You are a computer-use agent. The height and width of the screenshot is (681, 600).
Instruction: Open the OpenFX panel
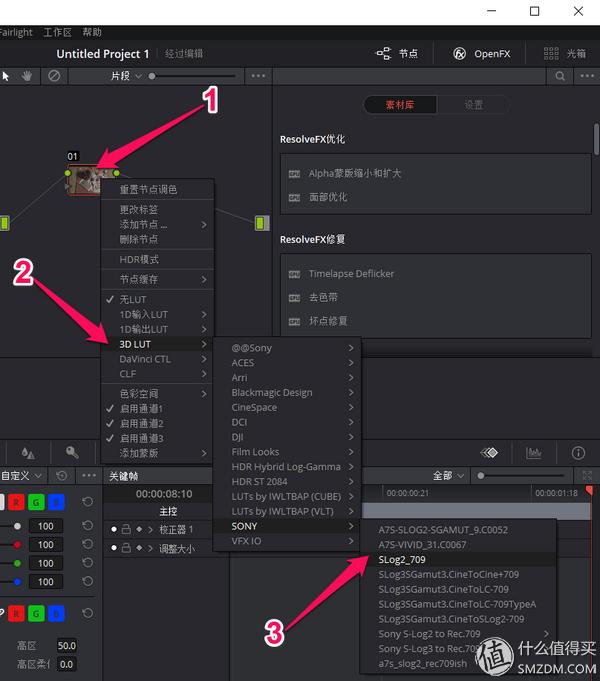tap(482, 54)
